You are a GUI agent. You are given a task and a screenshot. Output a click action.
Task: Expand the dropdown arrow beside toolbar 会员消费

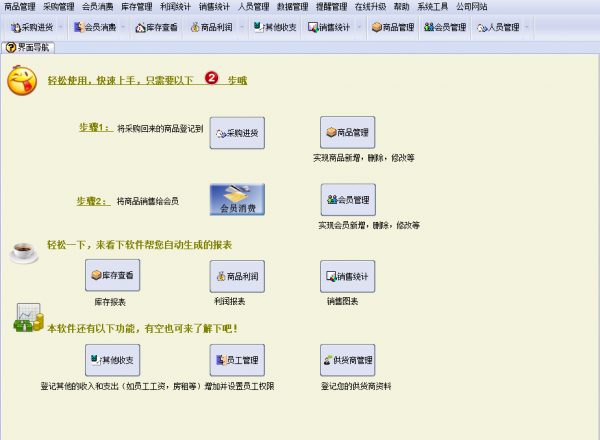(x=123, y=27)
